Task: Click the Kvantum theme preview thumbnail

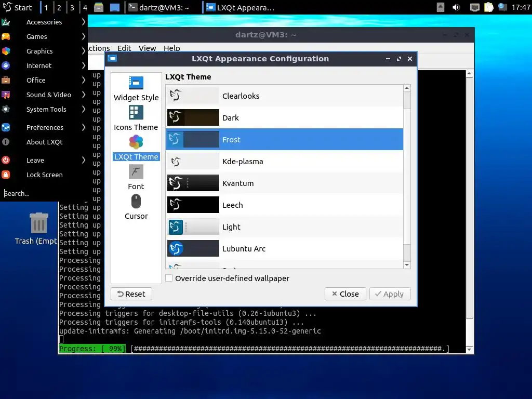Action: 193,183
